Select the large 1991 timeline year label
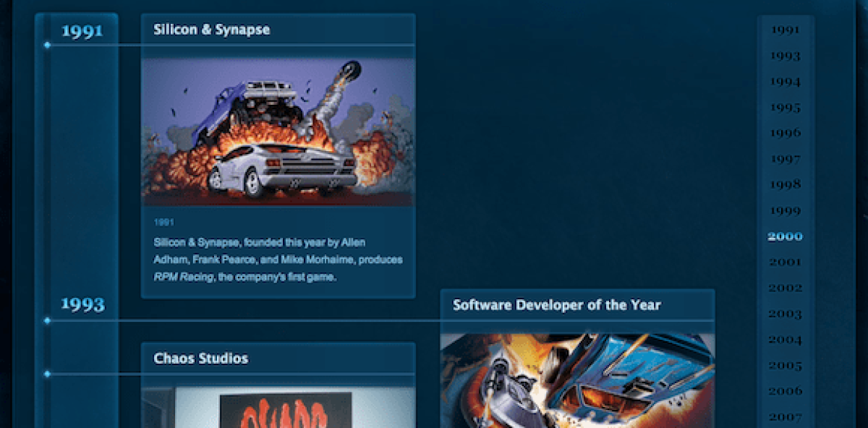The image size is (868, 428). 82,31
